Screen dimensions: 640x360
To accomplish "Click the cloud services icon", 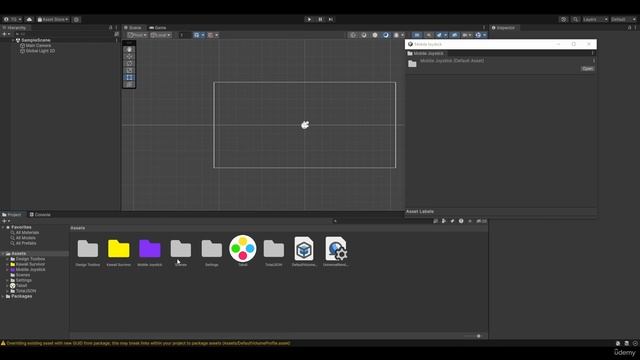I will pyautogui.click(x=29, y=19).
